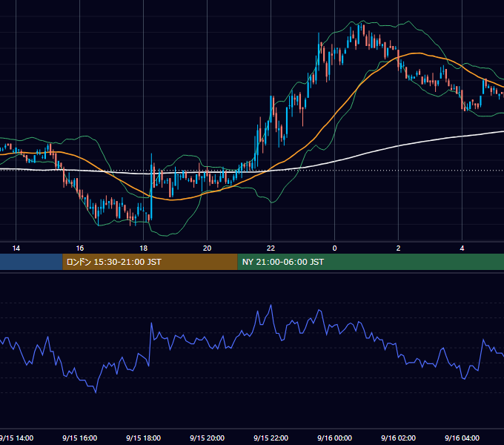
Task: Select the blue session bar before ロンドン
Action: tap(31, 262)
